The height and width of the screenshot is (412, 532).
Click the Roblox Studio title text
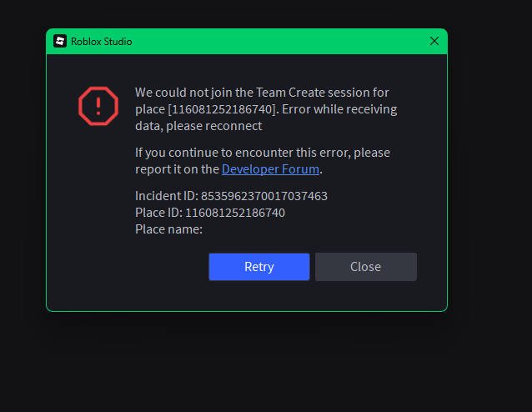[101, 41]
